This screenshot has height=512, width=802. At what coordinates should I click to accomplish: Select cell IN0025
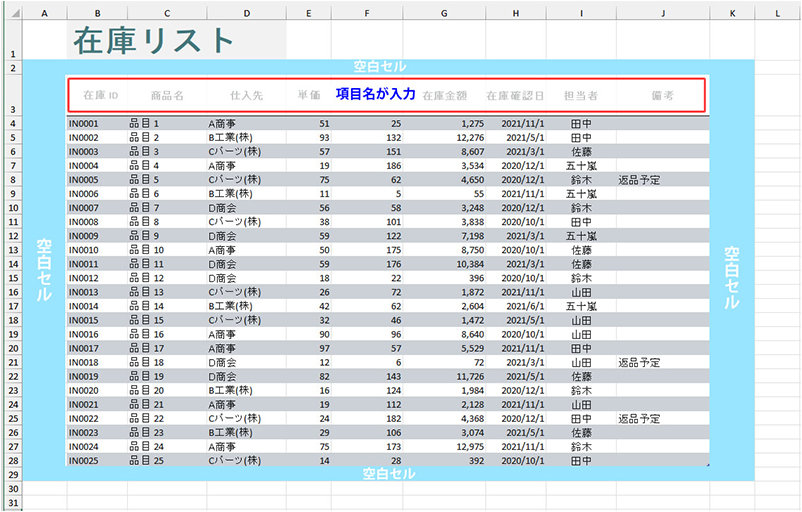tap(97, 461)
